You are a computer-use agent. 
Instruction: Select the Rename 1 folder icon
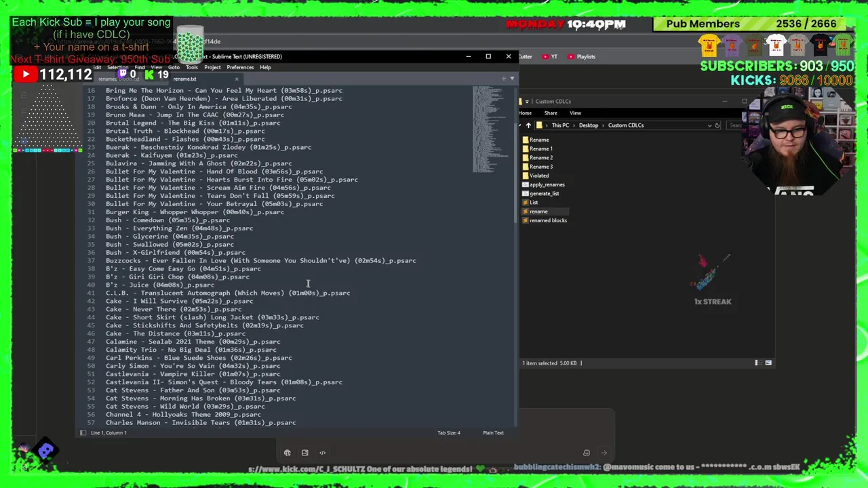(526, 148)
